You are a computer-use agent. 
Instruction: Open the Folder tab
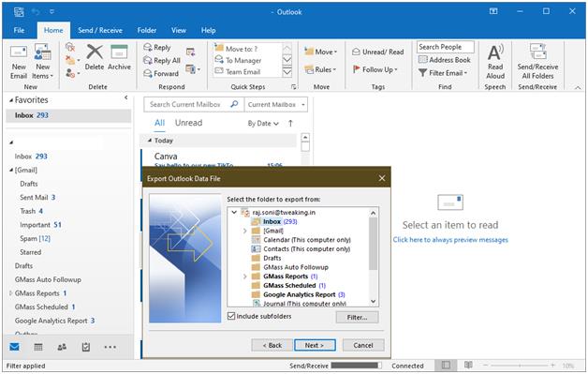[147, 30]
